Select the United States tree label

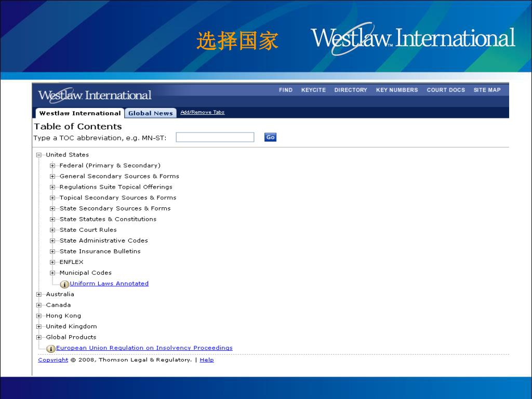pos(68,155)
